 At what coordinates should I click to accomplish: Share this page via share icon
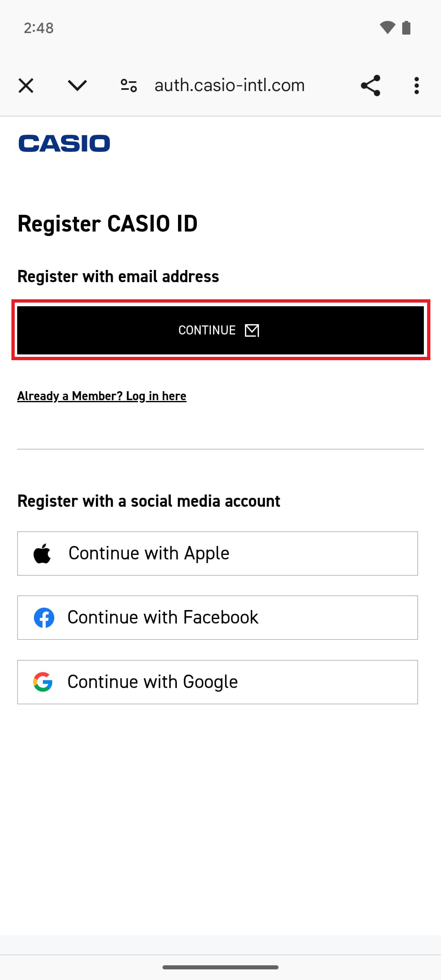370,86
